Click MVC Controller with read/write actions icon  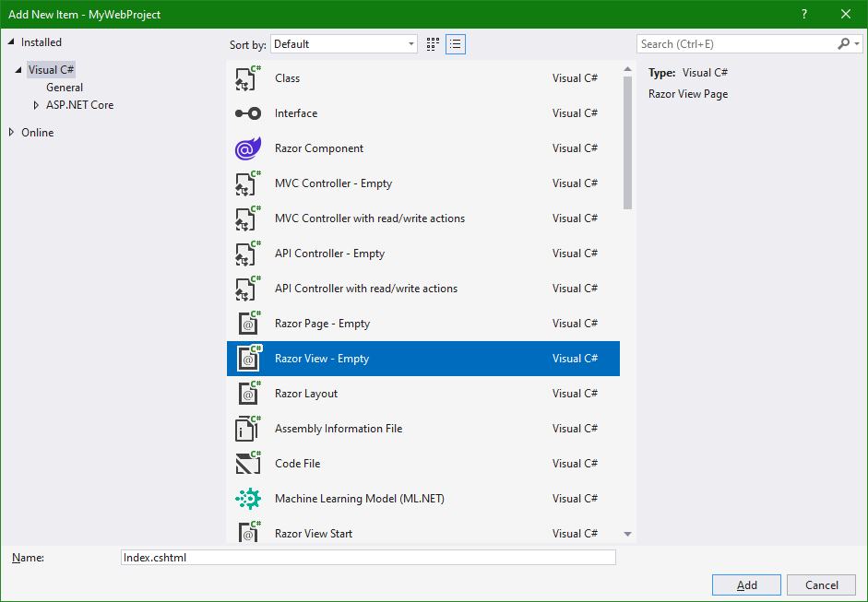click(247, 218)
